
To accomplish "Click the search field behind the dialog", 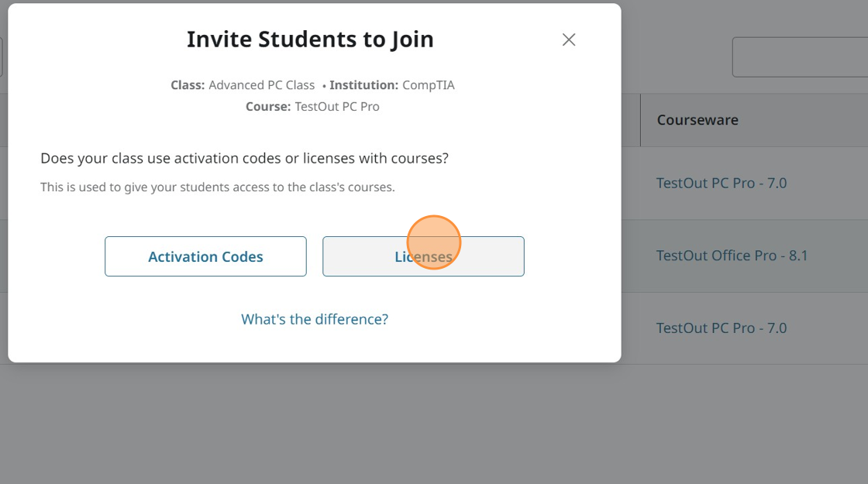I will 800,57.
